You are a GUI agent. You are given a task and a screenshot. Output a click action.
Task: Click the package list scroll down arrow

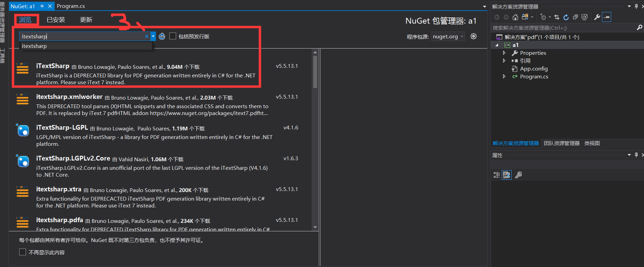coord(315,227)
